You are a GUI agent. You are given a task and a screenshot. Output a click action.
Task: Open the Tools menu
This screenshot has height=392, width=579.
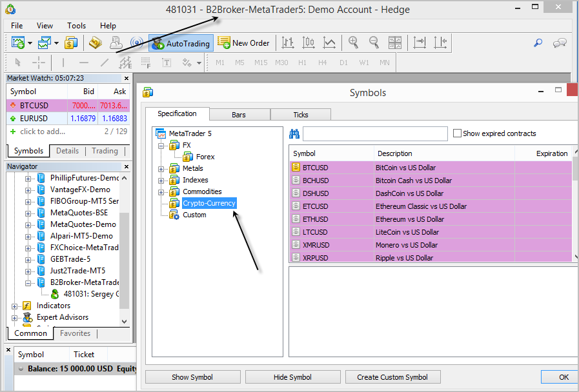pyautogui.click(x=76, y=25)
